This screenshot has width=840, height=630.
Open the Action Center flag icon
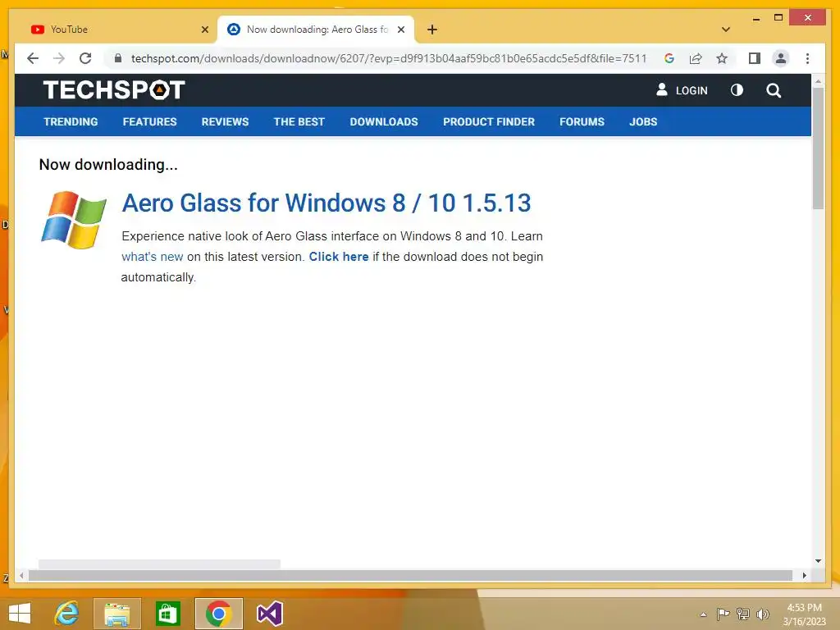pyautogui.click(x=723, y=614)
